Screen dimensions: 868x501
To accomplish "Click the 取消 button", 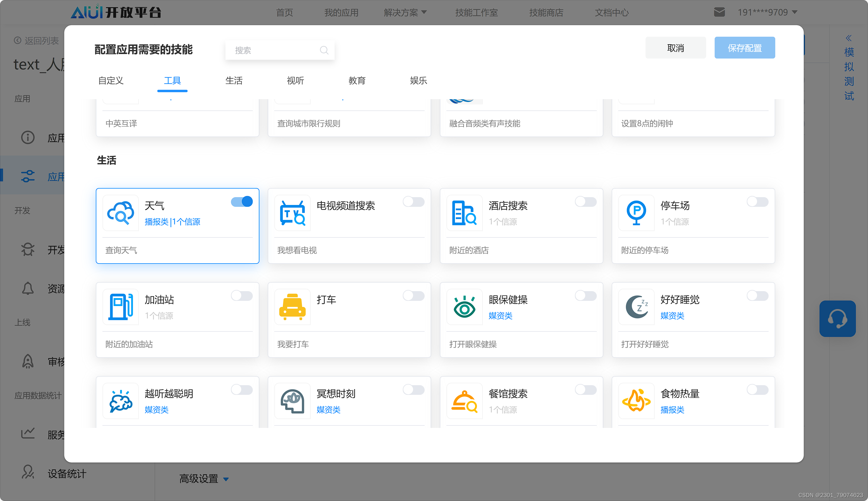I will (675, 48).
